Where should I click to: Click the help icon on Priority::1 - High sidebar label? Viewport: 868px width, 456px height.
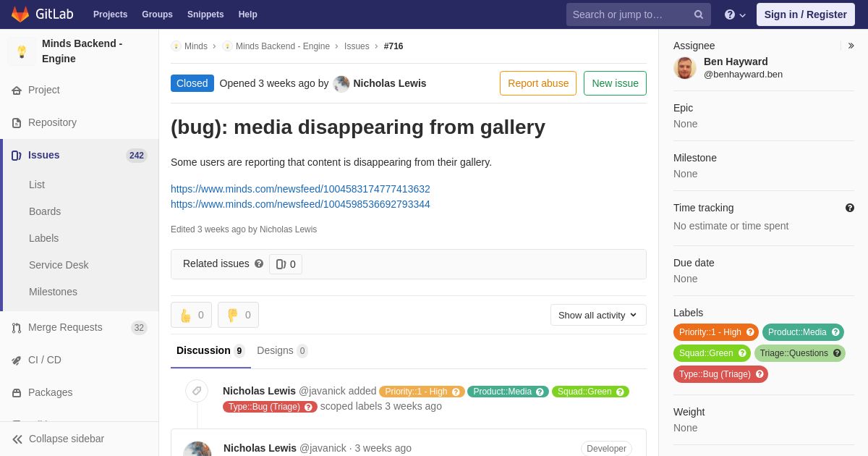(750, 332)
